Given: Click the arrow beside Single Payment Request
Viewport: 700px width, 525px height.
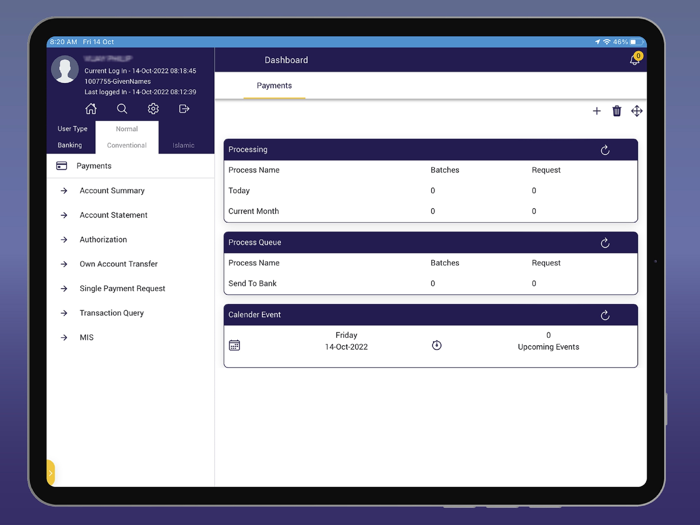Looking at the screenshot, I should 64,288.
